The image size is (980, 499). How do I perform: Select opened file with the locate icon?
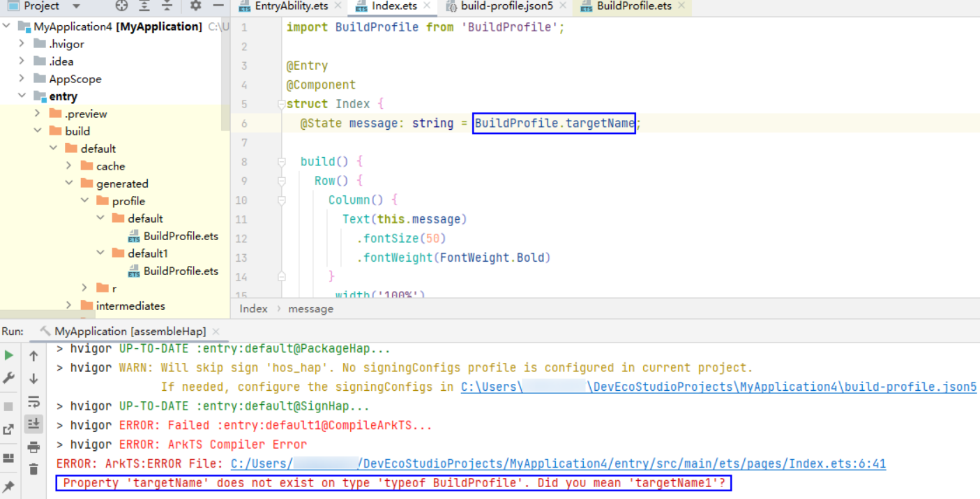pyautogui.click(x=122, y=6)
